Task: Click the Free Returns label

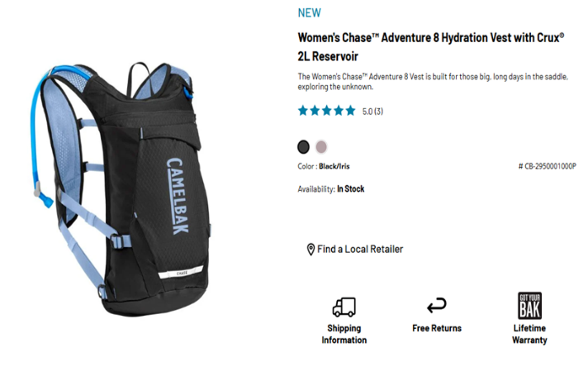Action: pos(437,328)
